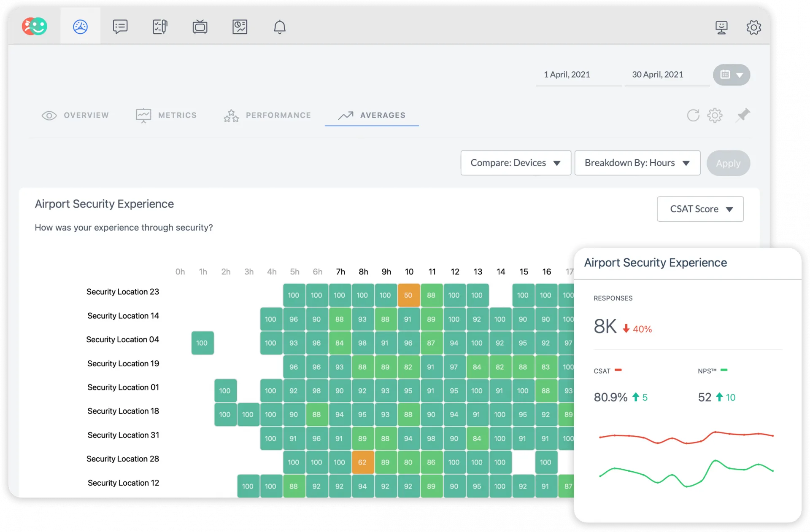Click the orange 50 heatmap cell

[x=408, y=295]
